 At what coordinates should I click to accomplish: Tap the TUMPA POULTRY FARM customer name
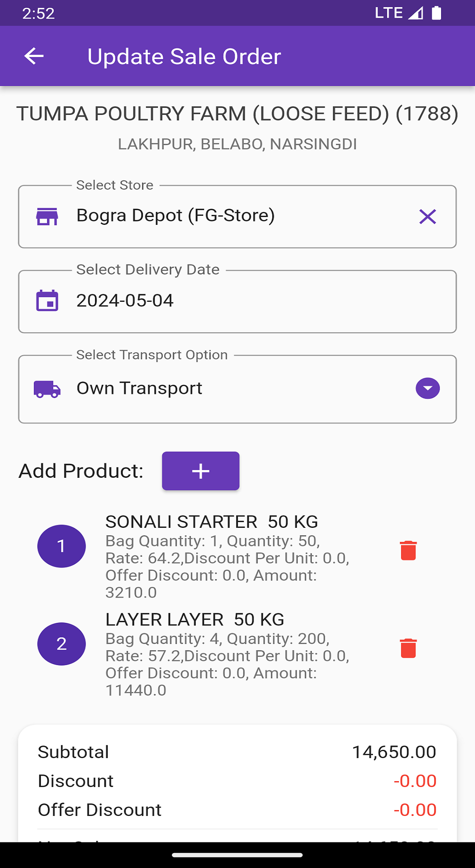[237, 114]
